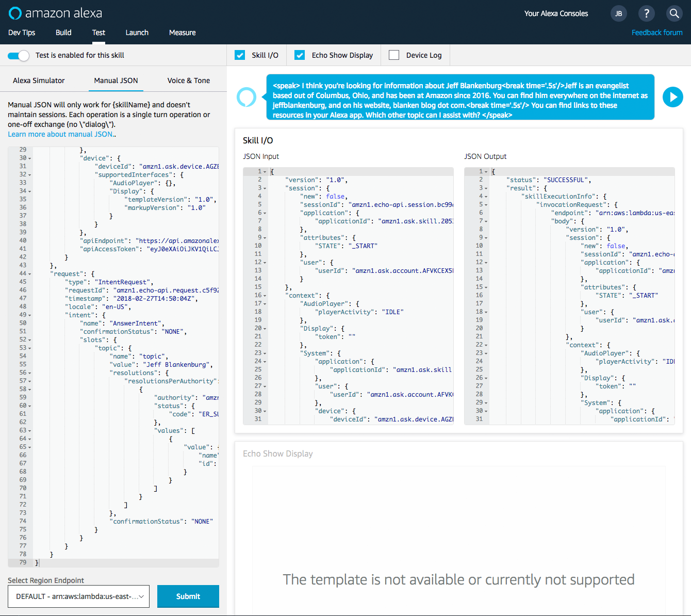Click the search magnifier icon

tap(674, 14)
